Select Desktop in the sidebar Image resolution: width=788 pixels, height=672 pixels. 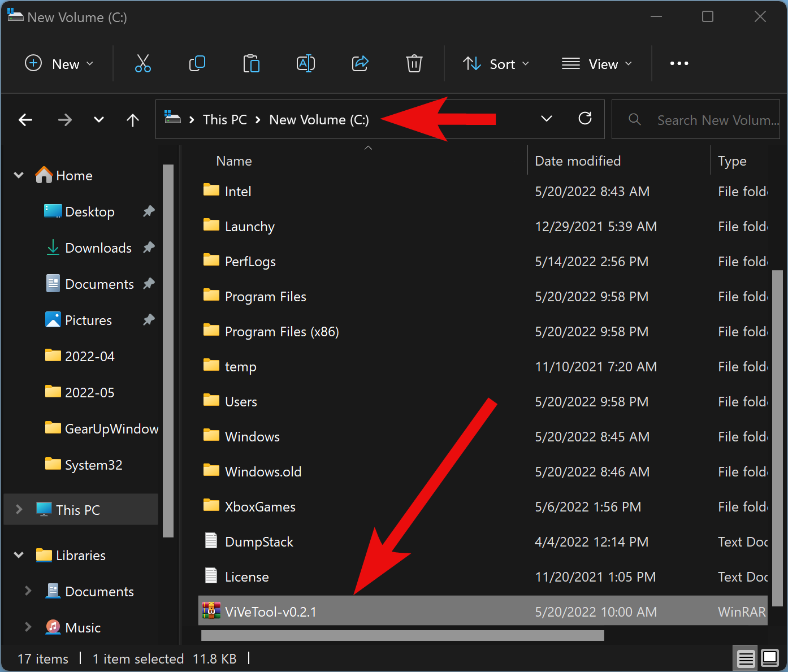(x=90, y=211)
